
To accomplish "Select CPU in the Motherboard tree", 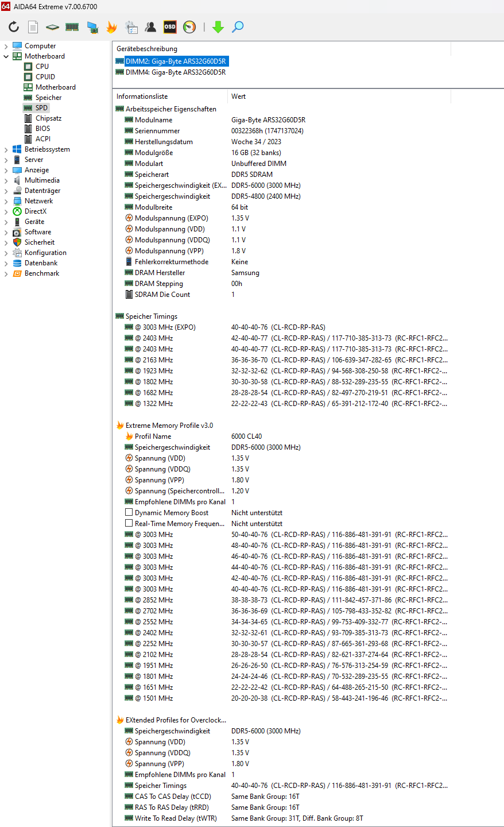I will [x=42, y=67].
